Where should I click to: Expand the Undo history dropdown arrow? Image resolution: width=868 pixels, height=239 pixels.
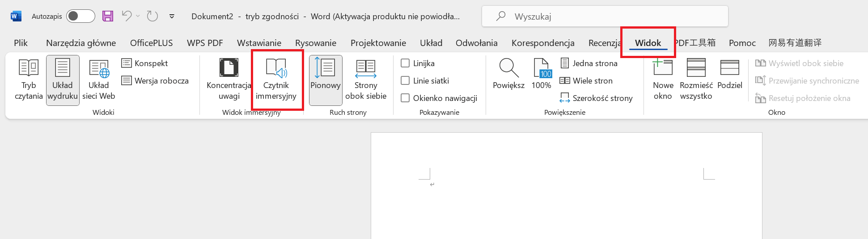(138, 17)
